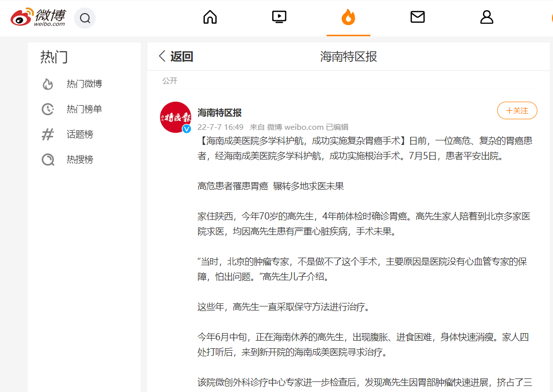Click the blue verified badge on avatar

click(187, 128)
